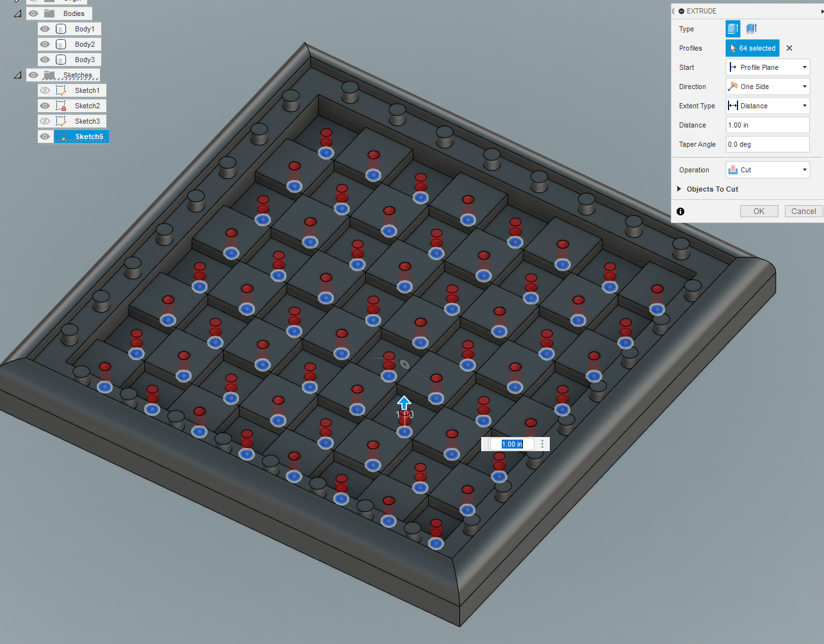824x644 pixels.
Task: Click the info icon in Extrude dialog
Action: [680, 211]
